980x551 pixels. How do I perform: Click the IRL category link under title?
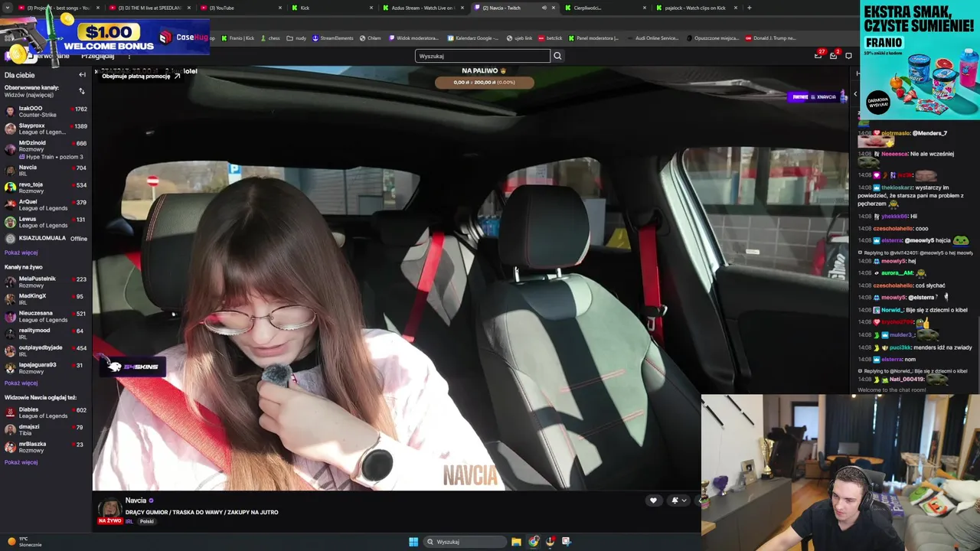(x=129, y=522)
